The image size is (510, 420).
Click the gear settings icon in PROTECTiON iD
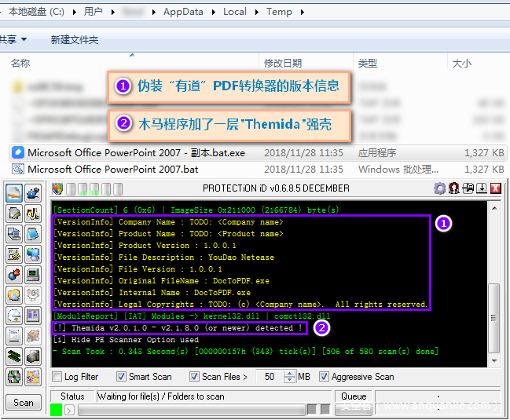(x=440, y=188)
